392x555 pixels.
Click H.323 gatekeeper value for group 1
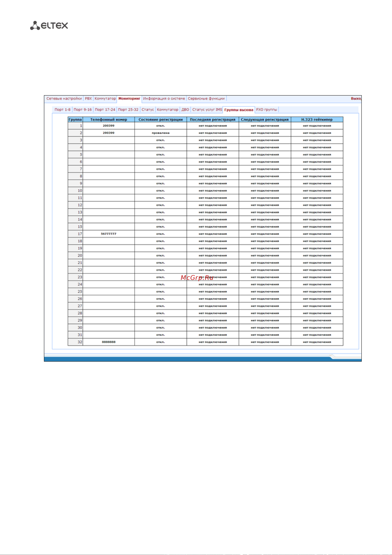(x=317, y=126)
